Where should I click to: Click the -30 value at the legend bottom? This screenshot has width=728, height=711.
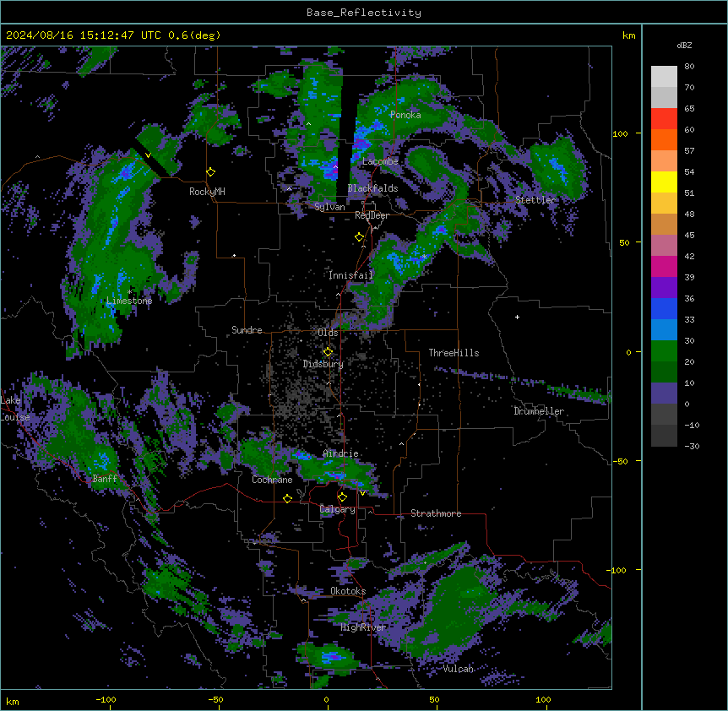tap(692, 447)
